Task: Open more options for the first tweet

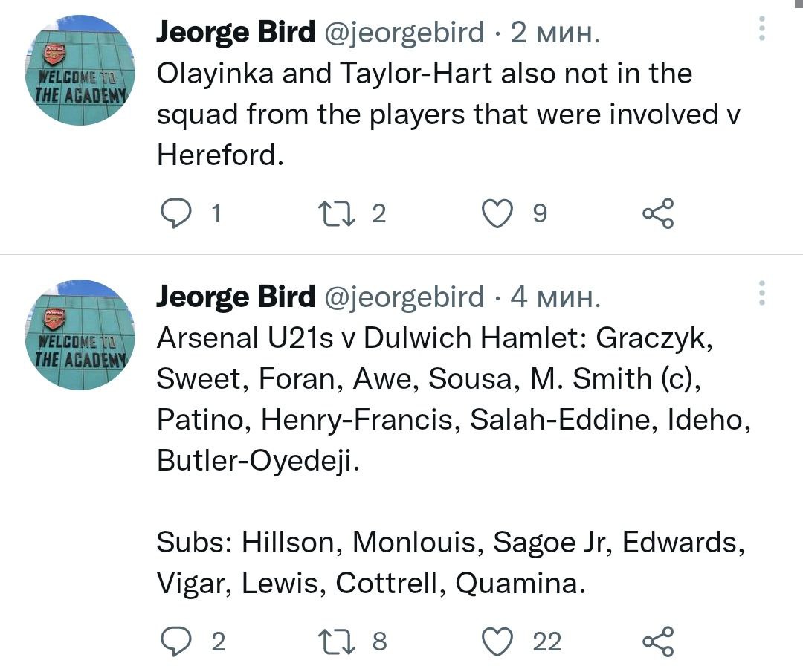Action: 761,28
